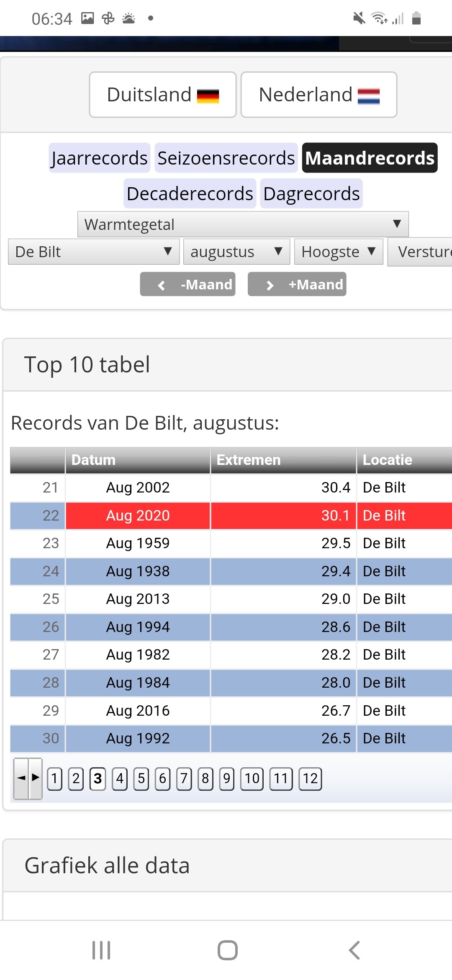Open the De Bilt station dropdown

[94, 252]
